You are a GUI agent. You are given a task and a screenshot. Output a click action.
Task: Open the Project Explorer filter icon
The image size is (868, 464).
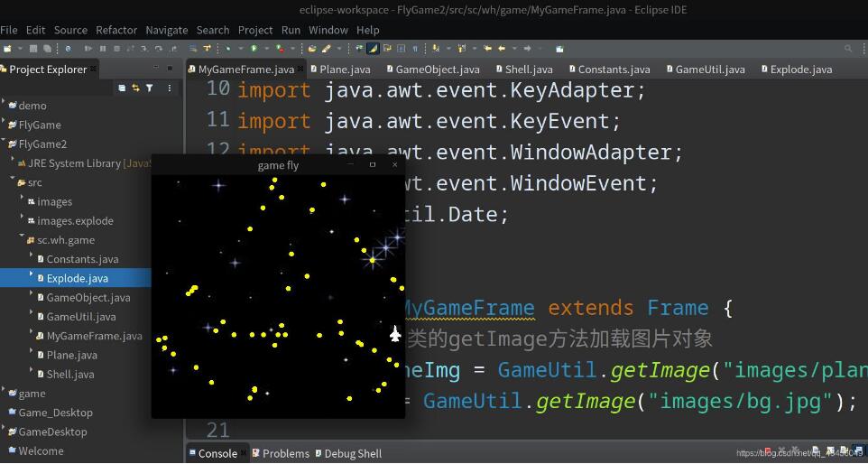(149, 88)
